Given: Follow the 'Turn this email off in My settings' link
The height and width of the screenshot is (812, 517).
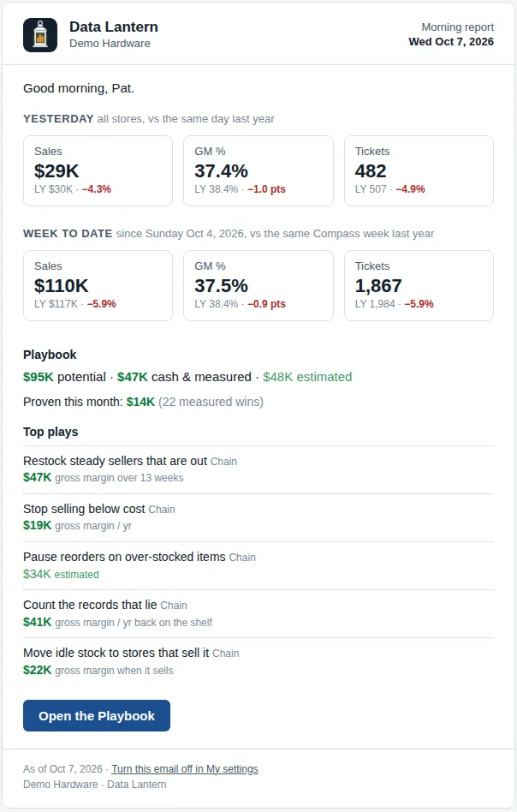Looking at the screenshot, I should [x=185, y=769].
